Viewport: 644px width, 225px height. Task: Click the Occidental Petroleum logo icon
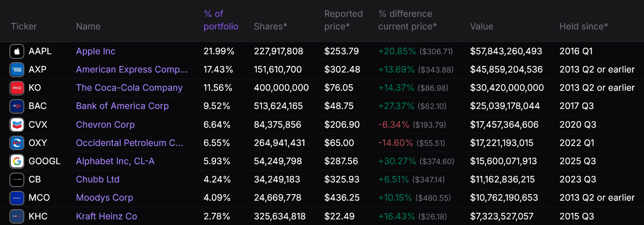17,143
